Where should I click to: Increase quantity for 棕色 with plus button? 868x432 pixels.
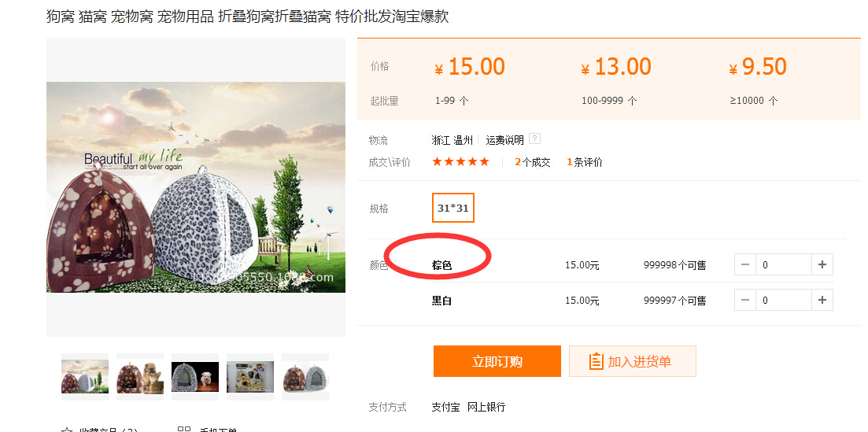[822, 264]
